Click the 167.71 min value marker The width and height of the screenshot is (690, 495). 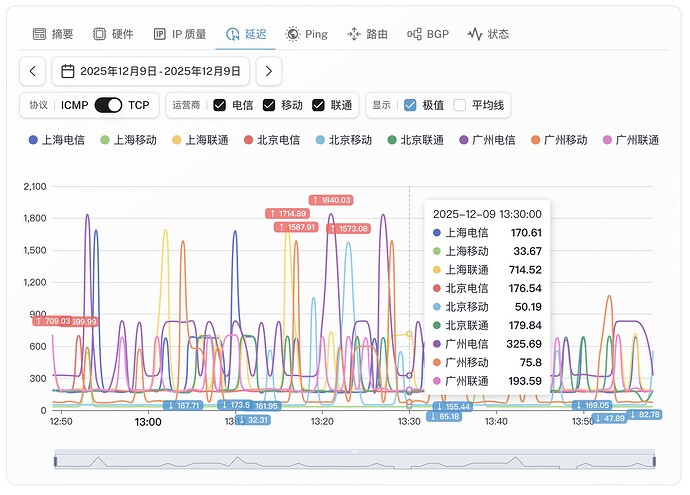(183, 405)
